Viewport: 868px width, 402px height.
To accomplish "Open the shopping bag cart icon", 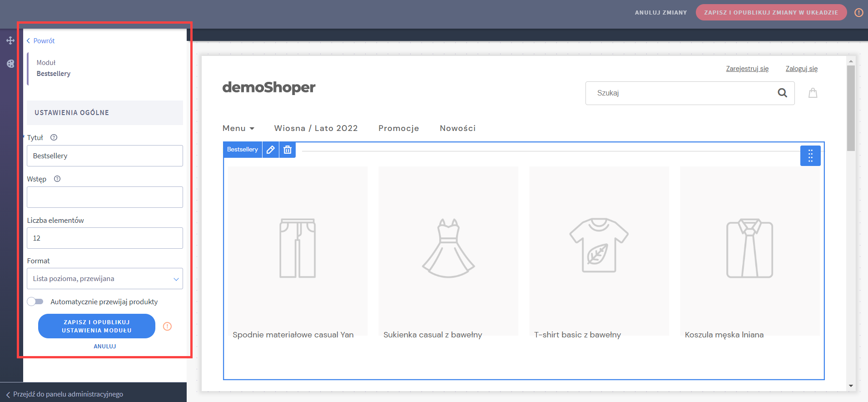I will coord(813,93).
